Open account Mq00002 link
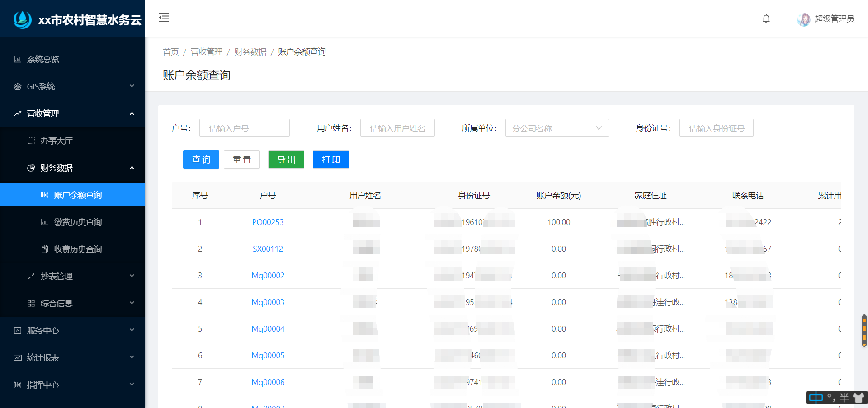The height and width of the screenshot is (408, 868). point(268,275)
